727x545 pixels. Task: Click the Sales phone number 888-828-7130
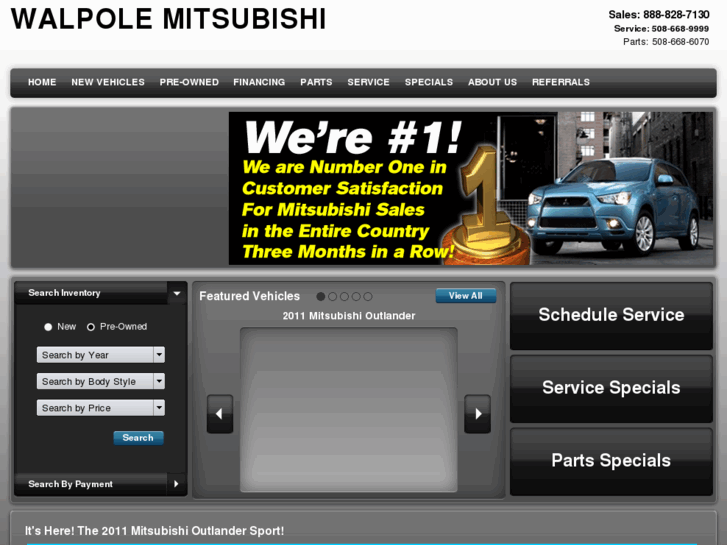pyautogui.click(x=676, y=15)
